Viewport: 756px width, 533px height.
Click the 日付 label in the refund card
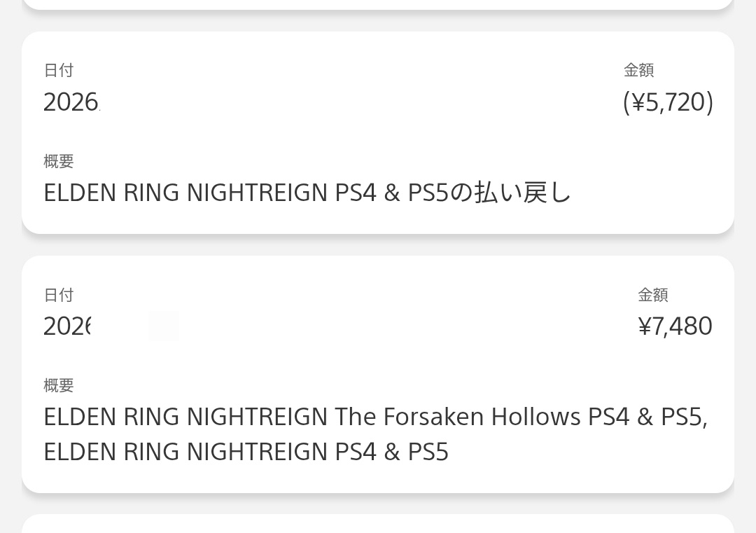[58, 70]
